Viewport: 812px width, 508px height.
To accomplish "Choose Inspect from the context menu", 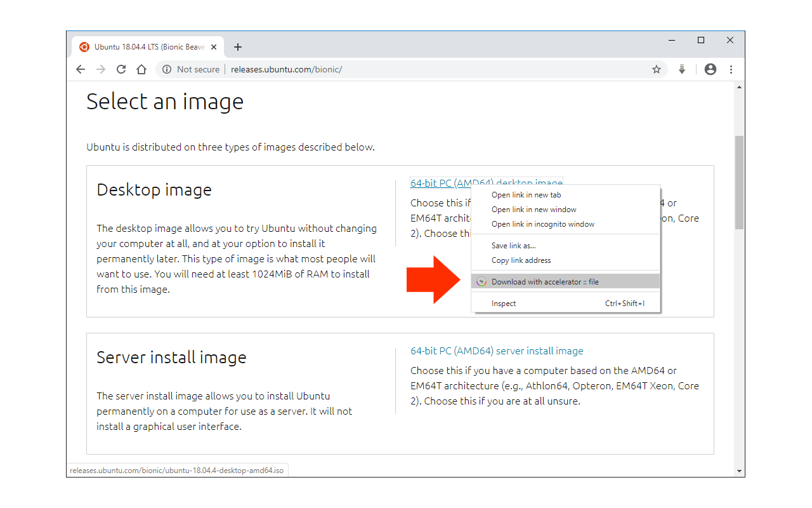I will tap(503, 303).
